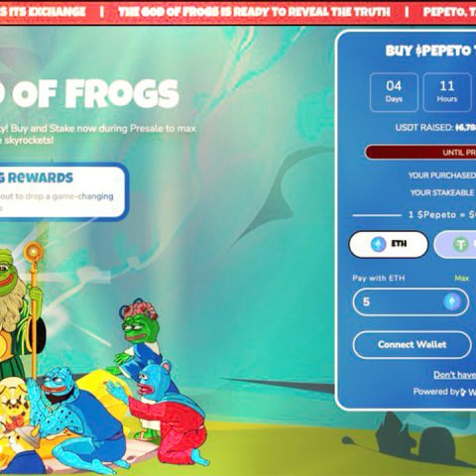Screen dimensions: 476x476
Task: Focus the Pay with ETH input field
Action: [411, 301]
